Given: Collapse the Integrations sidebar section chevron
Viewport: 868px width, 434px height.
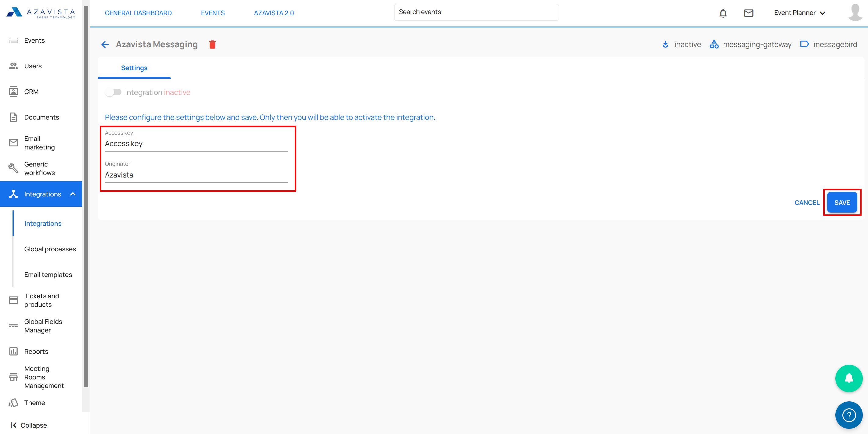Looking at the screenshot, I should click(73, 194).
